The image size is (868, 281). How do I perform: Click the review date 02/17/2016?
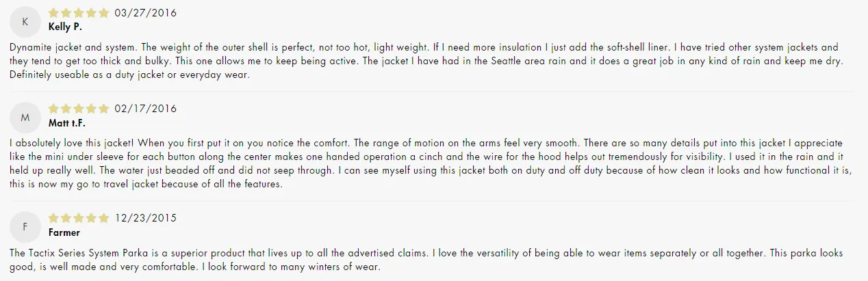click(x=146, y=108)
